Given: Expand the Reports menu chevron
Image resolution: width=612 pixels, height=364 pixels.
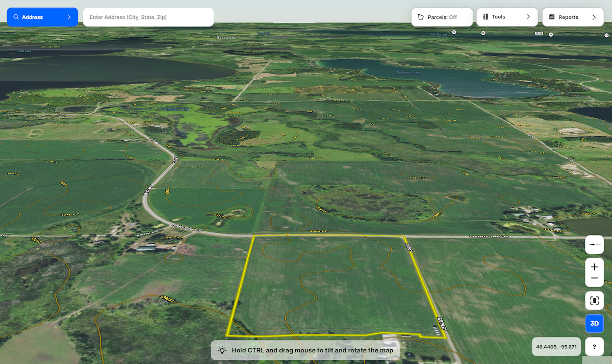Looking at the screenshot, I should pyautogui.click(x=594, y=17).
